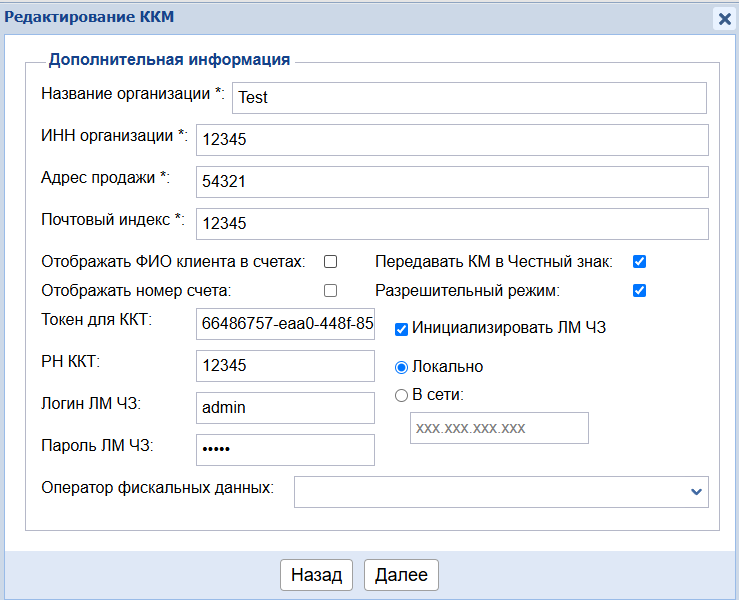Select the Почтовый индекс field
This screenshot has height=600, width=739.
point(452,224)
